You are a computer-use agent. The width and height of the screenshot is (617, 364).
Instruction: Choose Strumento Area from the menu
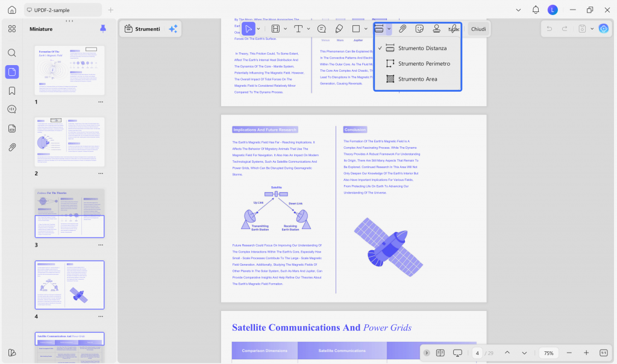click(x=418, y=79)
